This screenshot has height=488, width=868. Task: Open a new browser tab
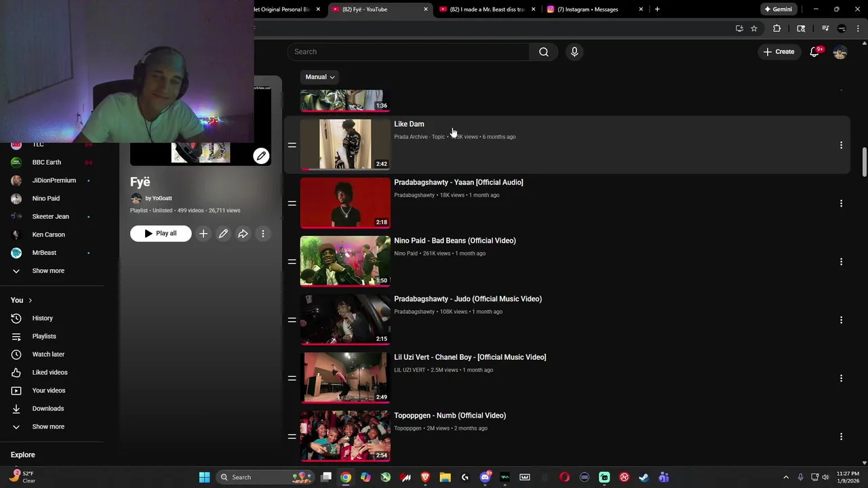657,9
